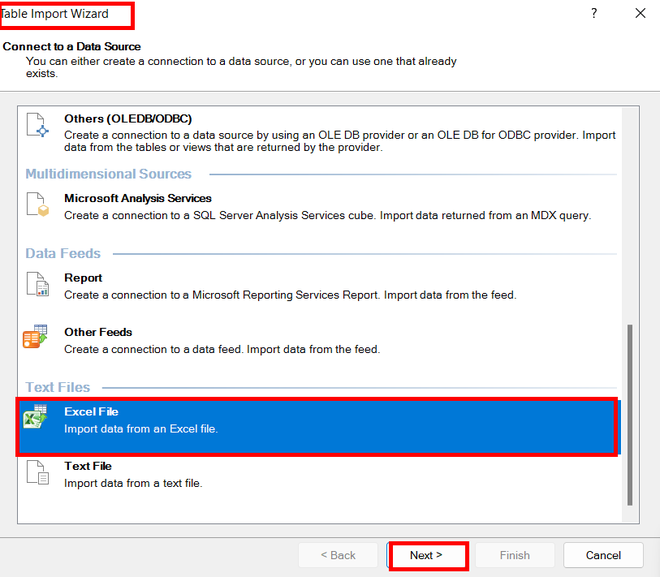Select the Others (OLEDB/ODBC) title
Image resolution: width=660 pixels, height=577 pixels.
tap(128, 119)
